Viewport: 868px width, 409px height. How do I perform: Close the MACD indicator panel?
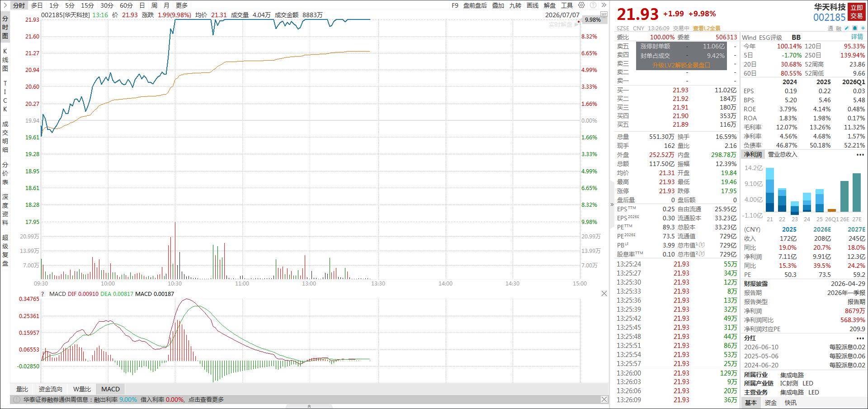[x=604, y=294]
